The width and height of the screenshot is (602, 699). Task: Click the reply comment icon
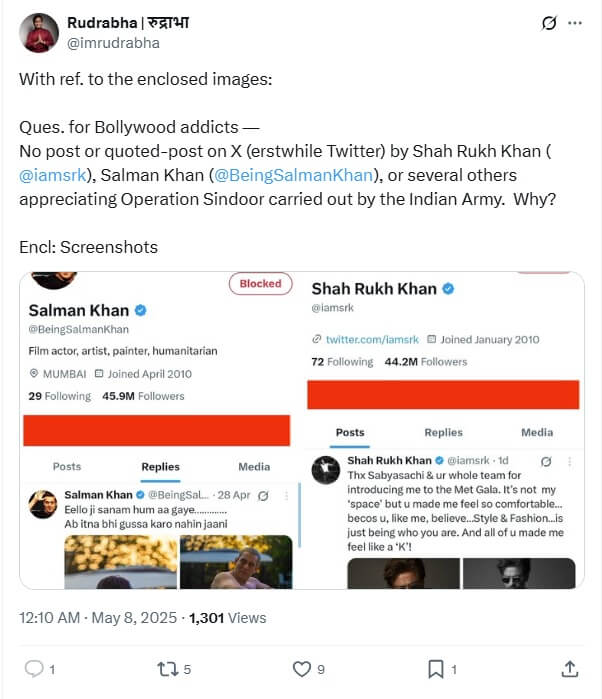click(33, 668)
